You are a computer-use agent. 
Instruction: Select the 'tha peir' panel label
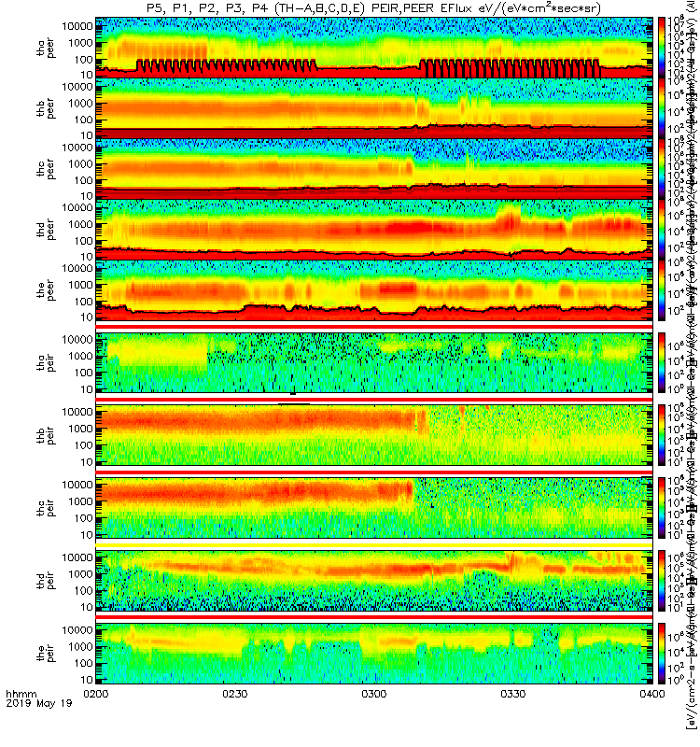(46, 363)
